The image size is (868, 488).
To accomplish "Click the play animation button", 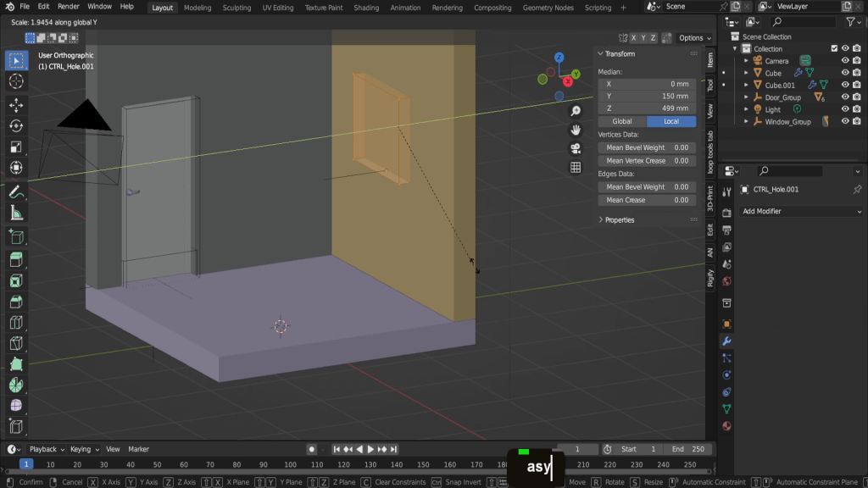I will (x=370, y=449).
